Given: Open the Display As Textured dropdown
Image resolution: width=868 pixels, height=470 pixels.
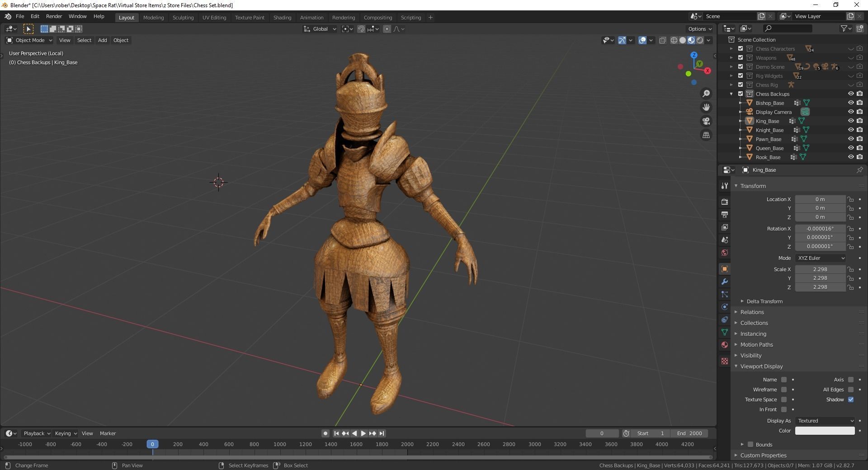Looking at the screenshot, I should (825, 421).
